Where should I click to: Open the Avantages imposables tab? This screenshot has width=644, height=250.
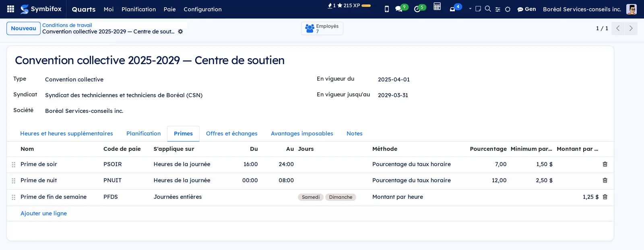point(302,133)
